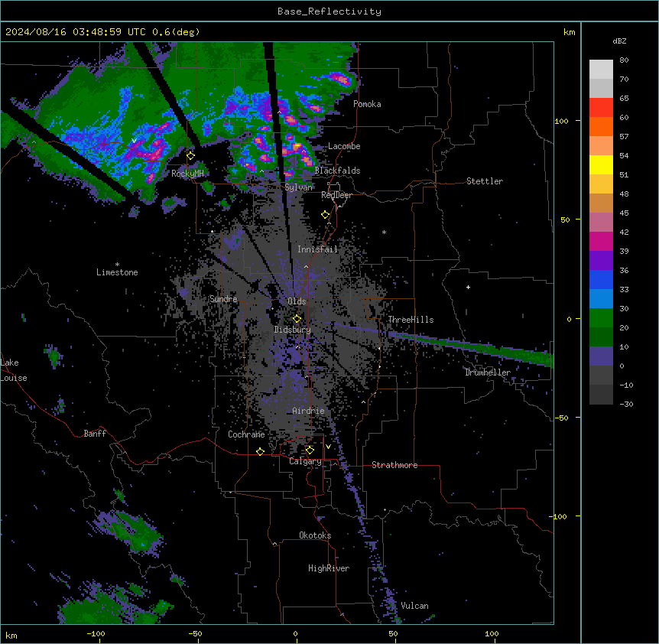Select the slate-purple 0-10 dBZ legend swatch
659x644 pixels.
pyautogui.click(x=601, y=356)
